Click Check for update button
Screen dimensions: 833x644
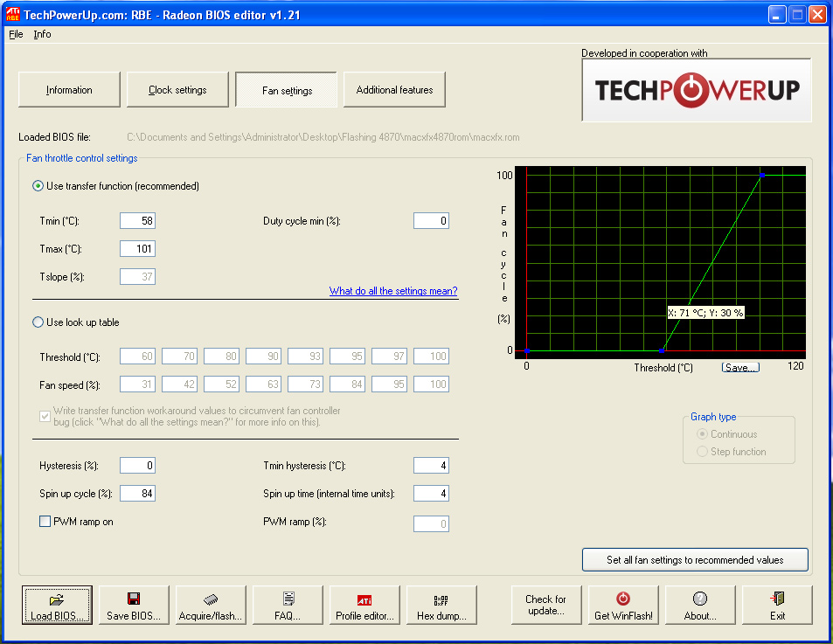coord(546,605)
